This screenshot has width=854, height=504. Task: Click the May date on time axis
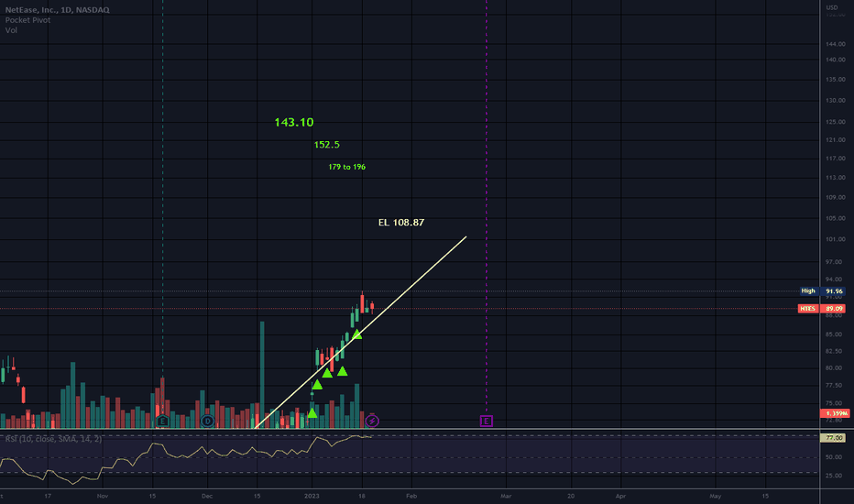(x=715, y=497)
